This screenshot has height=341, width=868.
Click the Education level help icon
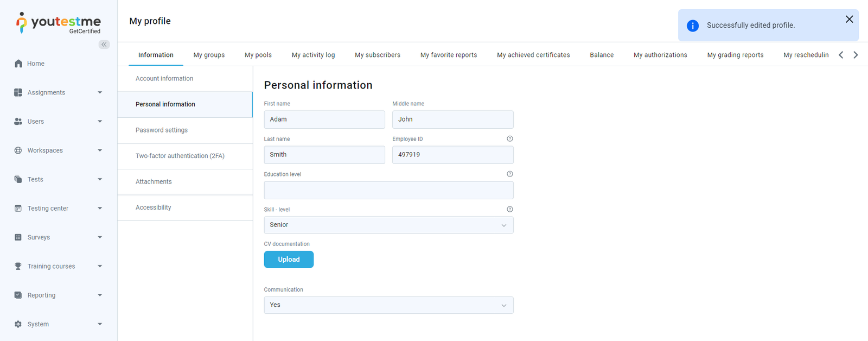pos(509,174)
